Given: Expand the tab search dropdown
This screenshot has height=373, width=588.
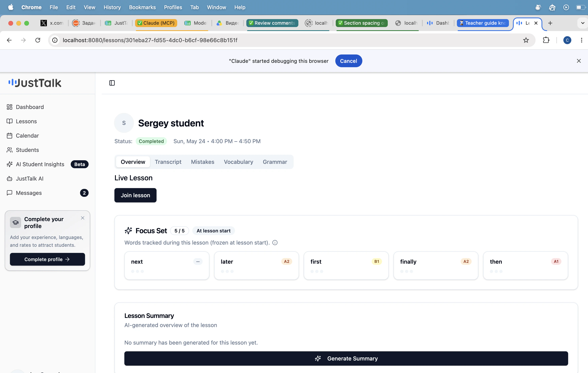Looking at the screenshot, I should pos(583,23).
